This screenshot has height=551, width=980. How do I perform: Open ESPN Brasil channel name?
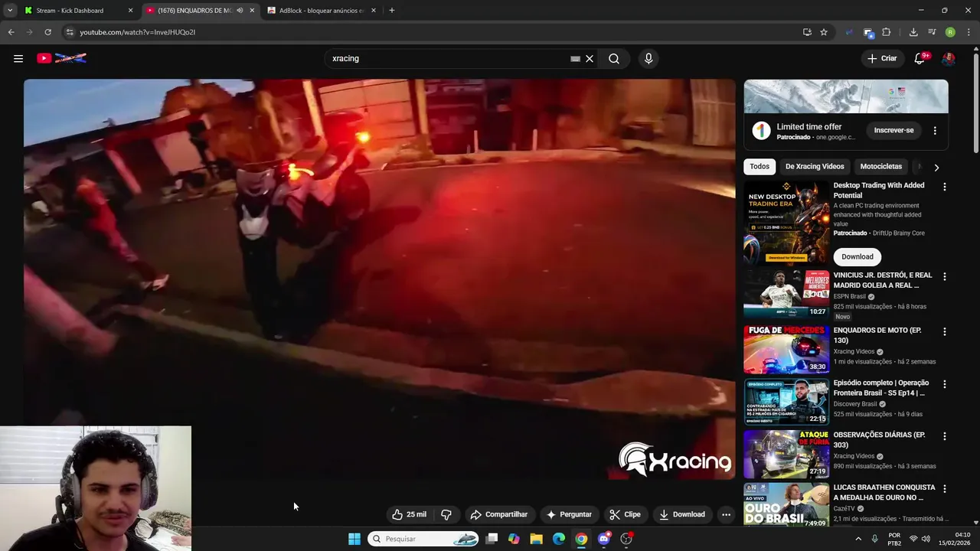(x=849, y=296)
